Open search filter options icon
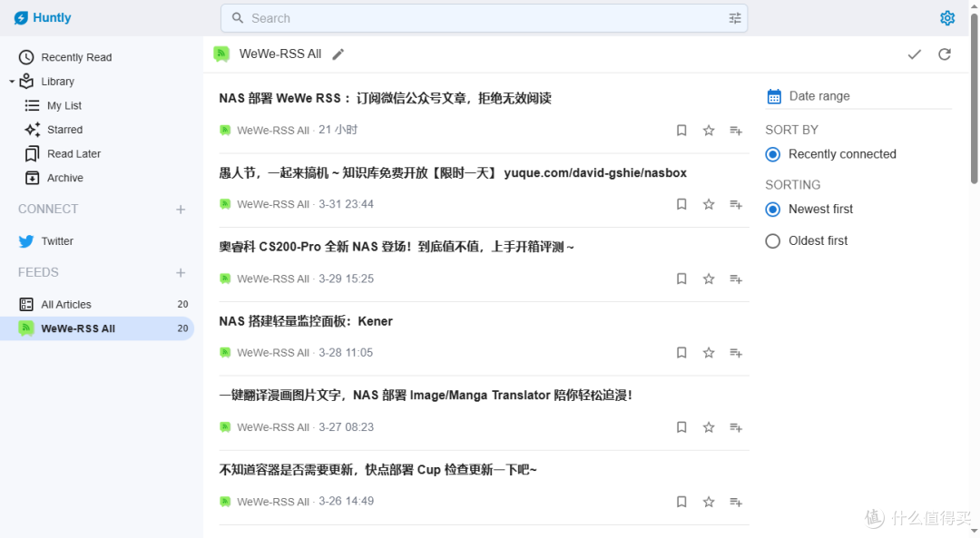This screenshot has height=538, width=980. pos(735,18)
